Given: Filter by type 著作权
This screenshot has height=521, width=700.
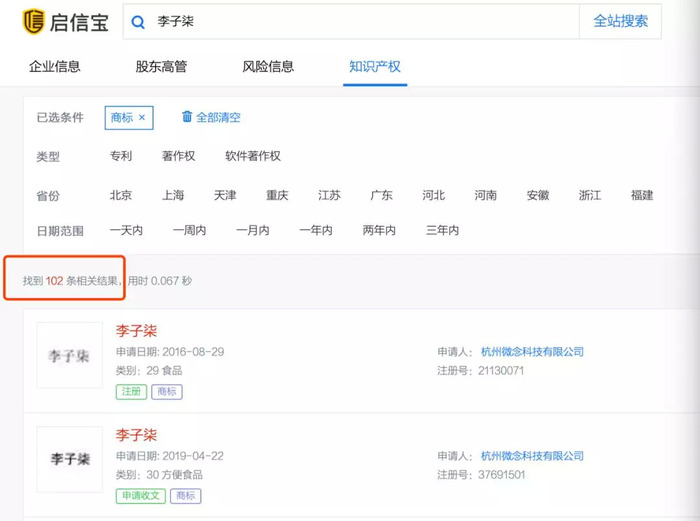Looking at the screenshot, I should [178, 156].
